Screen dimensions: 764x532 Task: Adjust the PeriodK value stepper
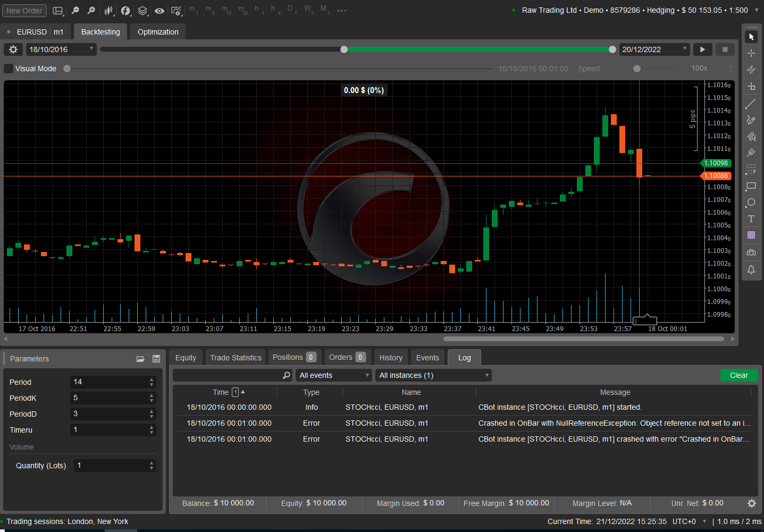[x=152, y=398]
